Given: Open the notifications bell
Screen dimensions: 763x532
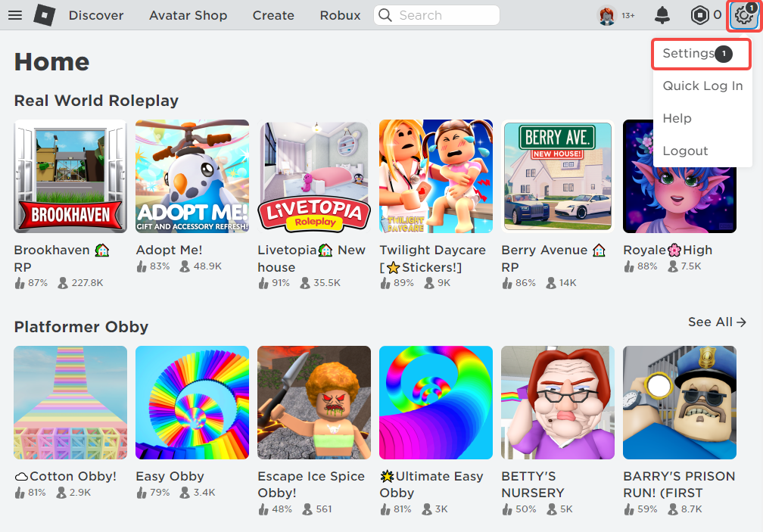Looking at the screenshot, I should coord(662,16).
